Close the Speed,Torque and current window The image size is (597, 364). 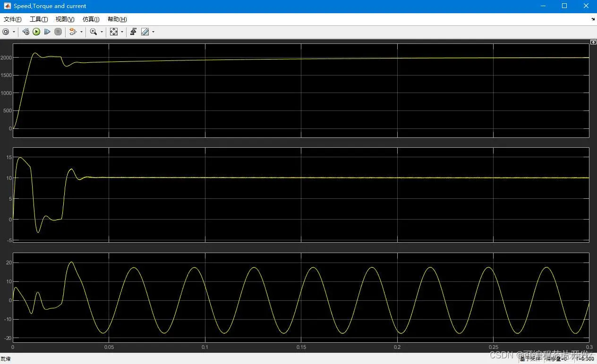(x=586, y=6)
